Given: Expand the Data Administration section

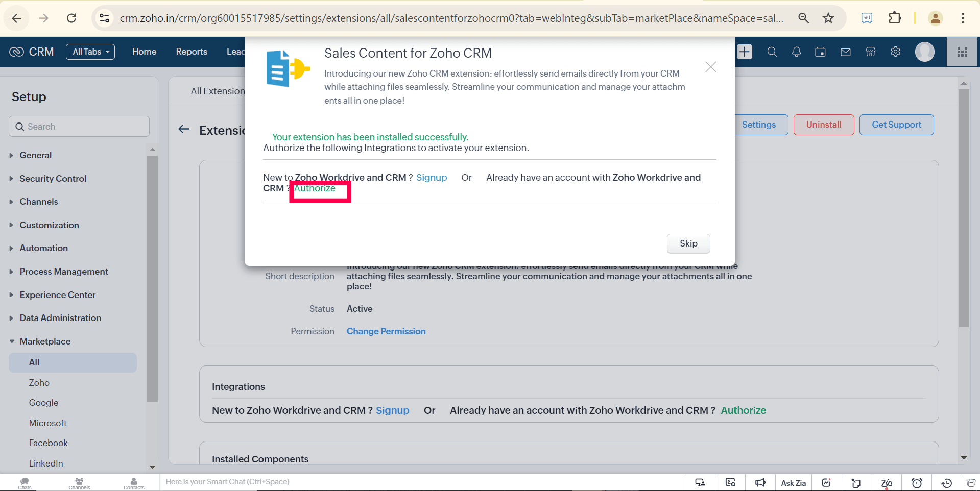Looking at the screenshot, I should click(60, 318).
